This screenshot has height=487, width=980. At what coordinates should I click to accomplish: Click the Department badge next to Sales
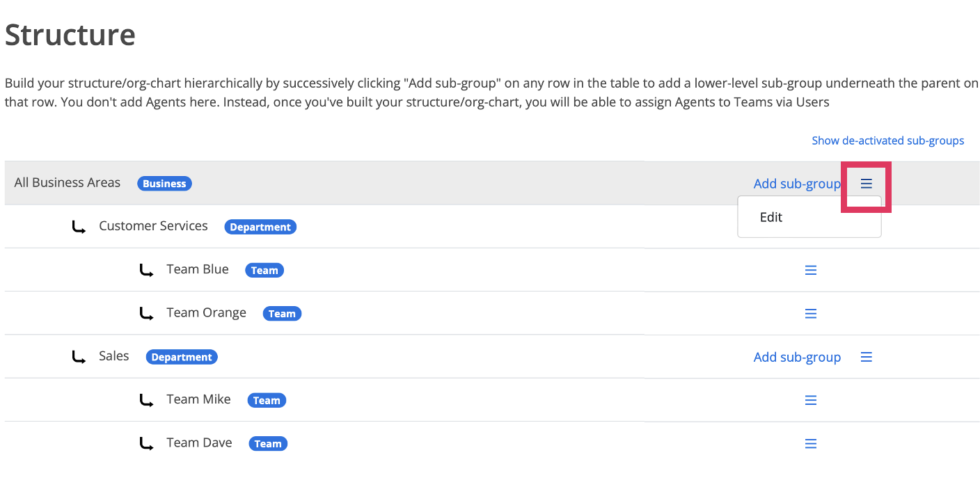182,357
